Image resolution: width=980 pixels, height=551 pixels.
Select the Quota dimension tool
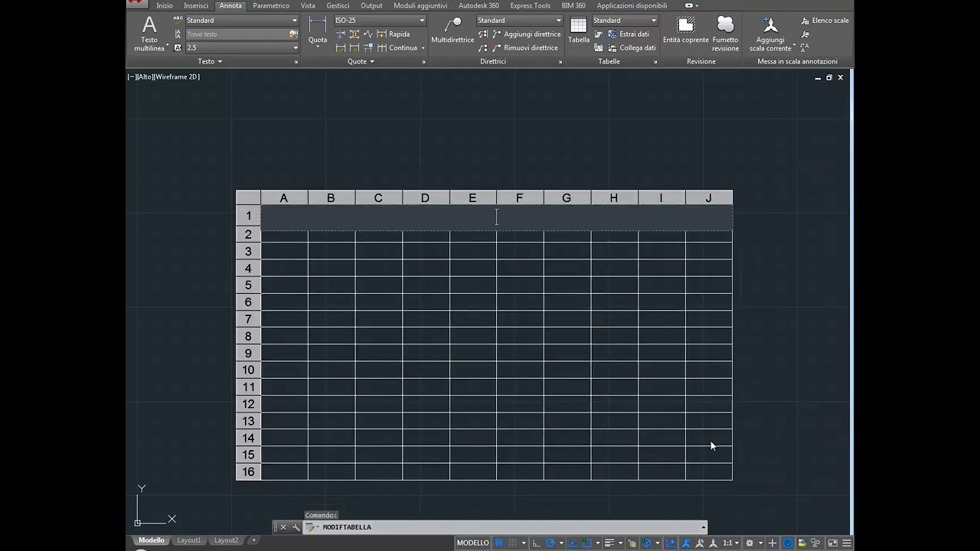tap(318, 32)
